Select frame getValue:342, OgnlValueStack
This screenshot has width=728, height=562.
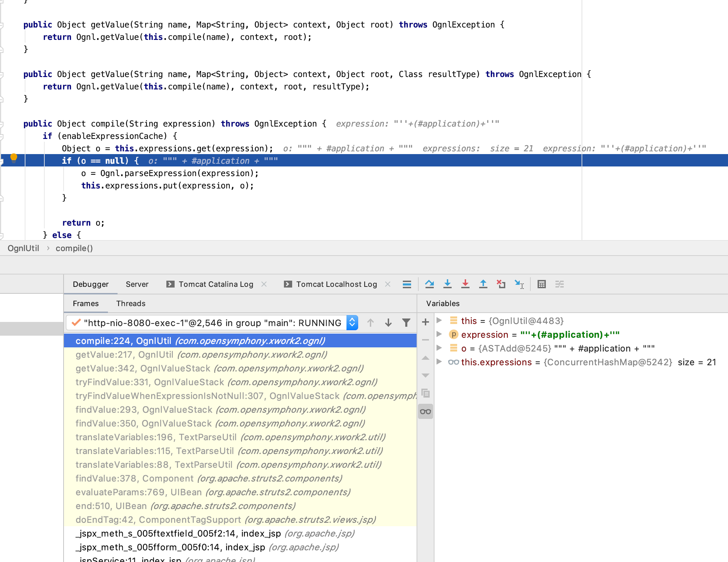[240, 368]
